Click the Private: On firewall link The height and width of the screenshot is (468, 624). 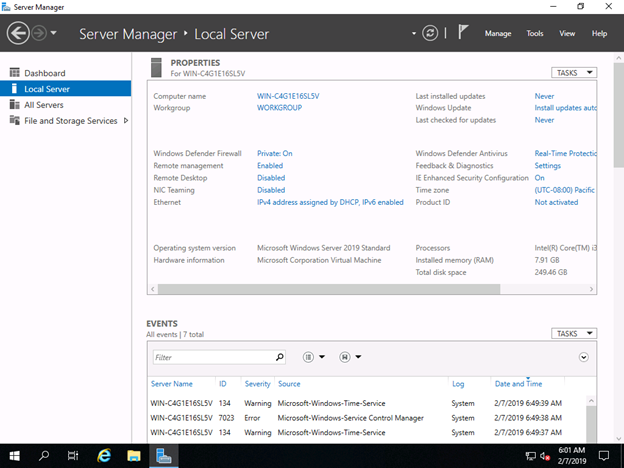click(275, 153)
